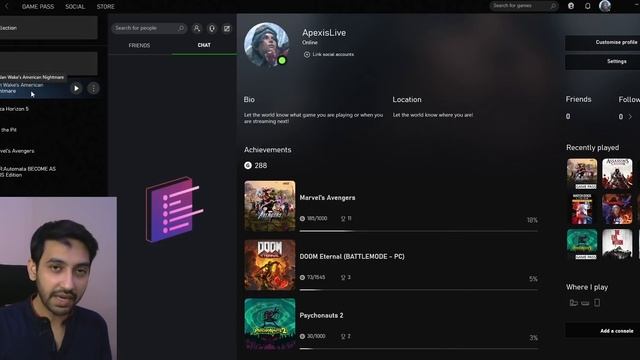Open the GAME PASS tab
Image resolution: width=640 pixels, height=360 pixels.
[38, 7]
